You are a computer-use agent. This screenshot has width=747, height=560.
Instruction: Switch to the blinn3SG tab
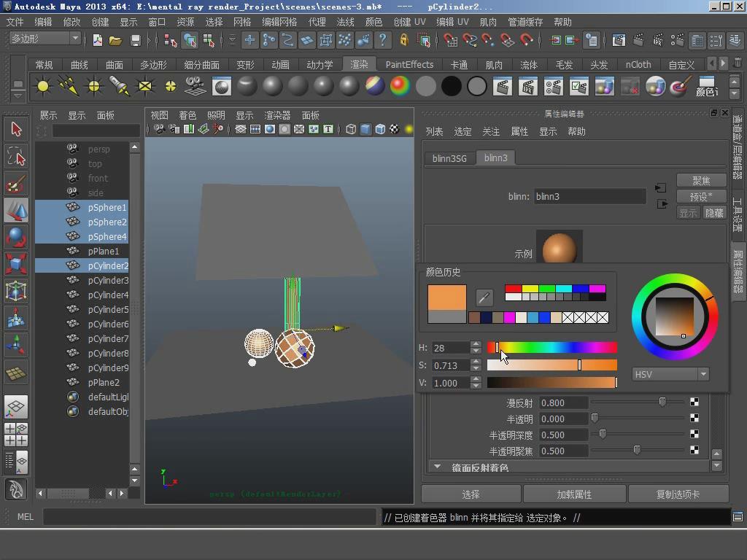point(449,158)
